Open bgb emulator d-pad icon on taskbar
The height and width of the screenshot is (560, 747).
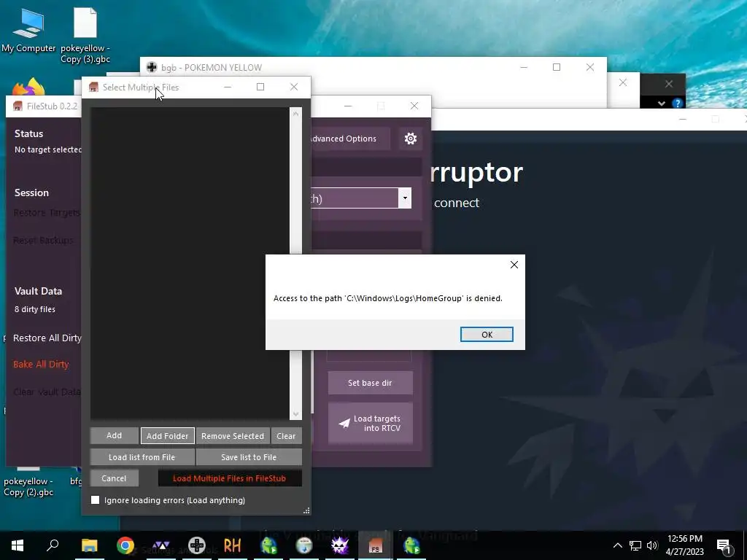coord(197,545)
